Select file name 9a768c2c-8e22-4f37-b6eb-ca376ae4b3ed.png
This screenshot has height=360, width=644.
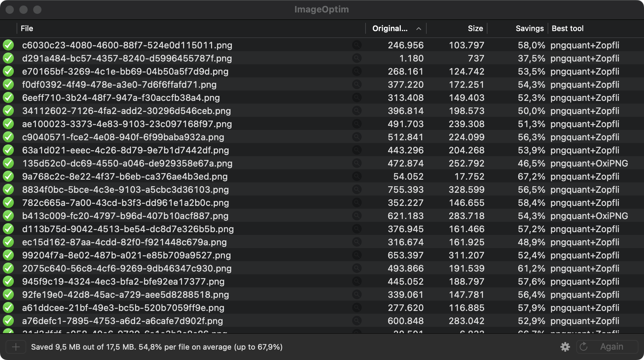[125, 177]
